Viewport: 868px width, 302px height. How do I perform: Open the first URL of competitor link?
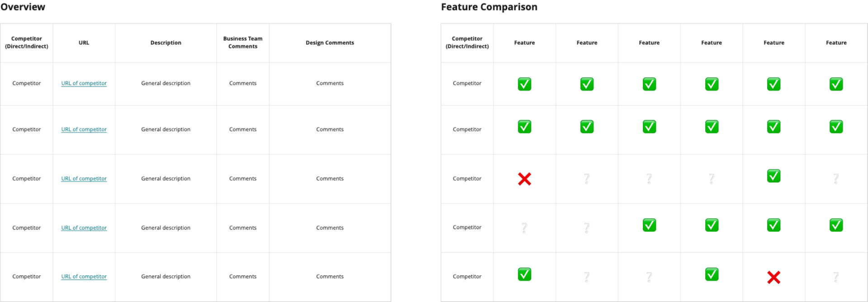[84, 83]
